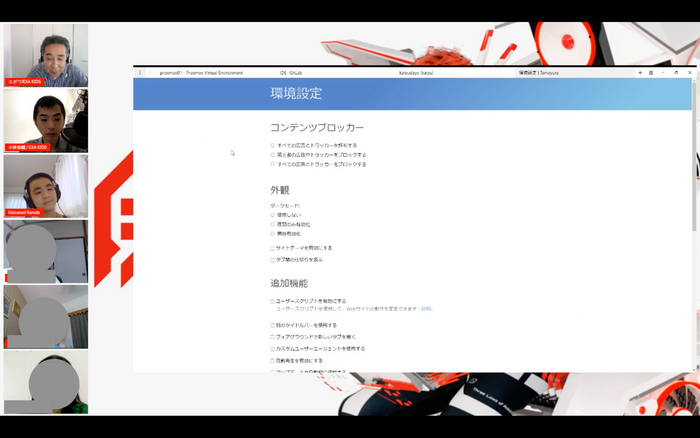The width and height of the screenshot is (700, 438).
Task: Enable the 'ユーザースクリプトを有効にする' checkbox
Action: (x=272, y=301)
